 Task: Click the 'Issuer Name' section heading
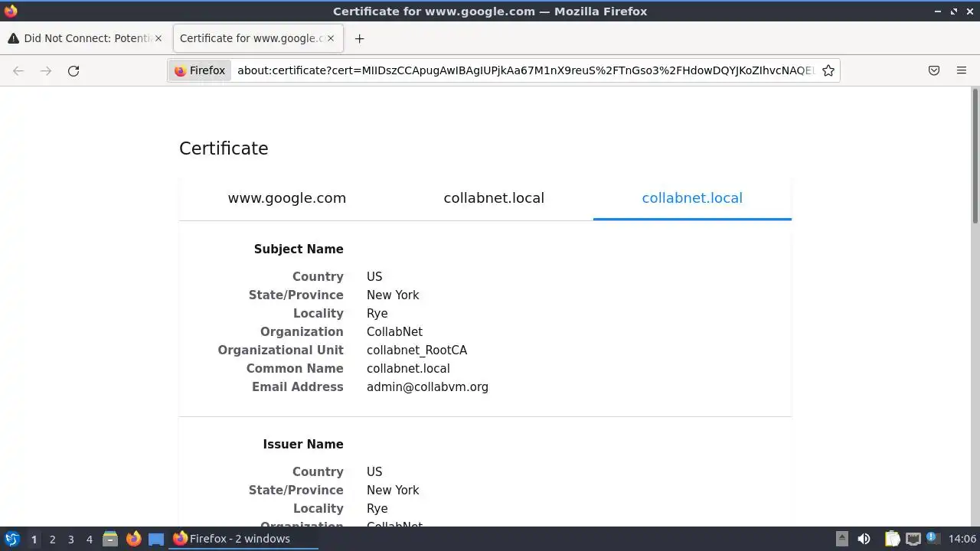(303, 444)
